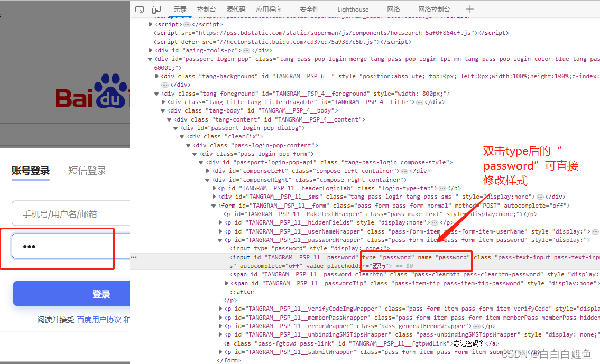Expand the verifyCodeImgWrapper p node
The width and height of the screenshot is (600, 364).
point(220,309)
